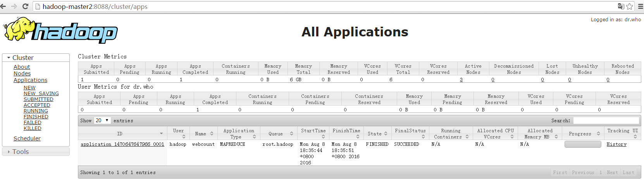Image resolution: width=644 pixels, height=181 pixels.
Task: Click 'Showing 1 to 1 of 1 entries'
Action: pyautogui.click(x=118, y=172)
